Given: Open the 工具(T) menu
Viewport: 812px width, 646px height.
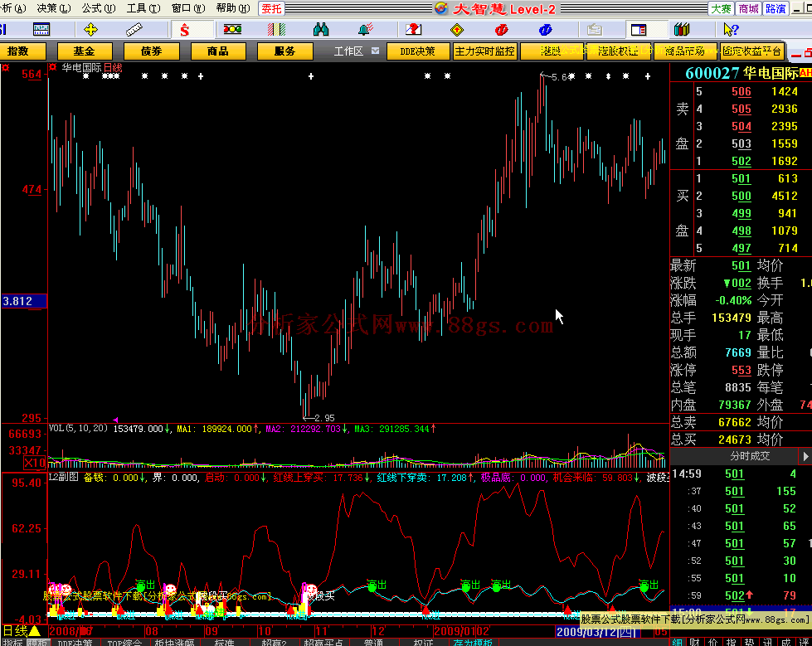Looking at the screenshot, I should 143,8.
